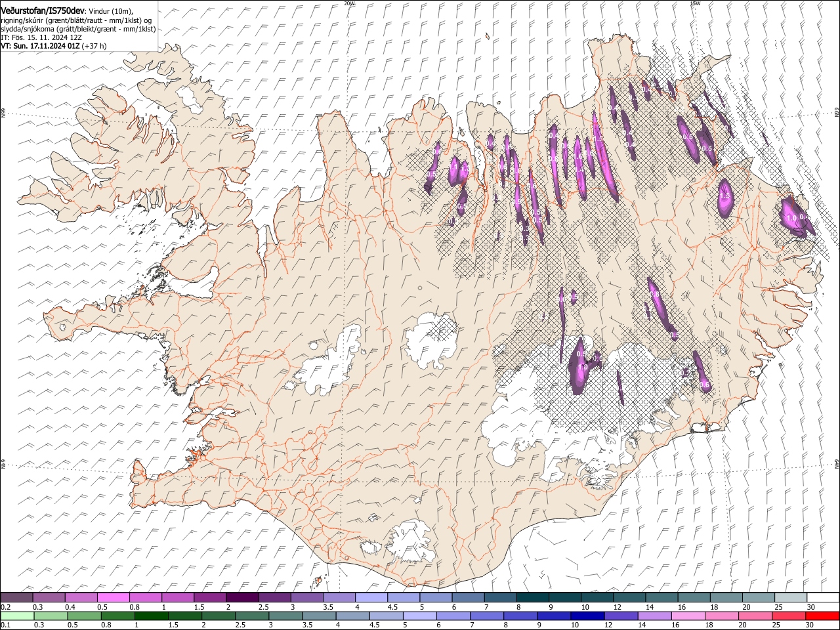Click the bright pink 0.5 swatch in purple legend
Screen dimensions: 840x630
point(113,598)
